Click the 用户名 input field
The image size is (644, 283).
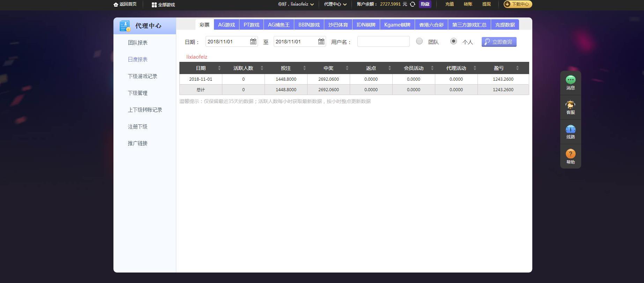tap(384, 42)
